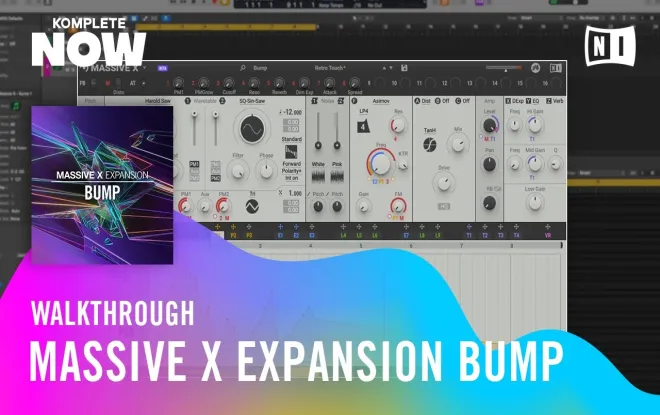Click the White noise waveform graphic
The width and height of the screenshot is (660, 415).
pos(318,176)
